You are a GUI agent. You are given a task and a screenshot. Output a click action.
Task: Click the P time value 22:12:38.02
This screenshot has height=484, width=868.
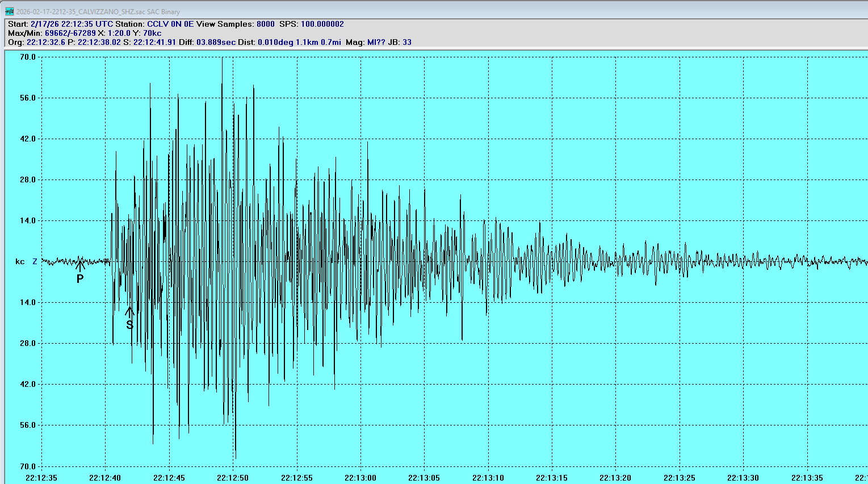[99, 42]
